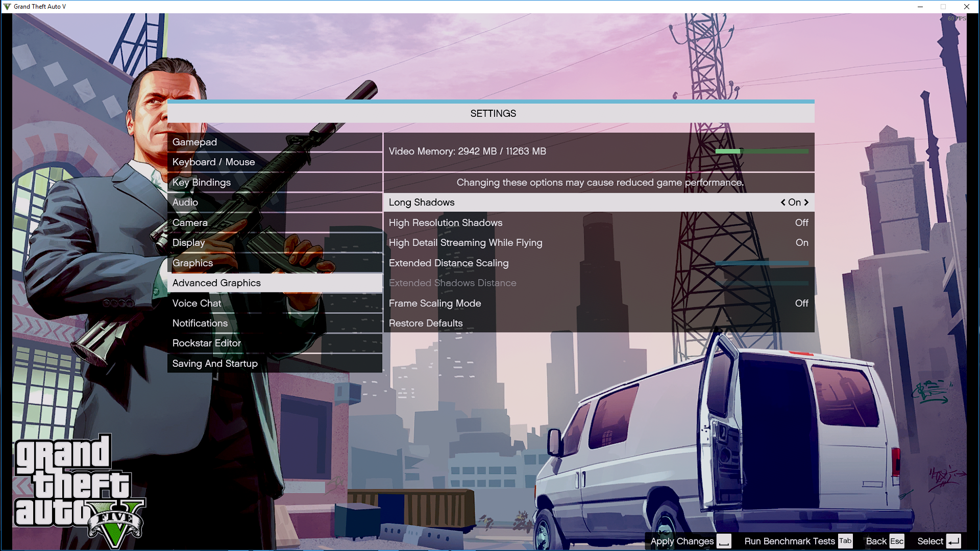Image resolution: width=980 pixels, height=551 pixels.
Task: Click the Video Memory usage bar
Action: click(762, 152)
